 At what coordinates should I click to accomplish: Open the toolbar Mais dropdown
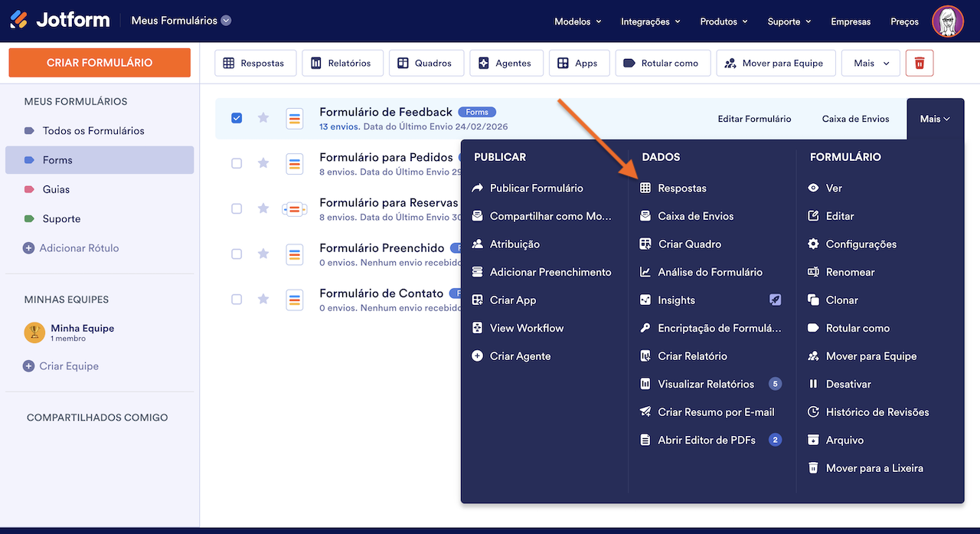(x=871, y=63)
